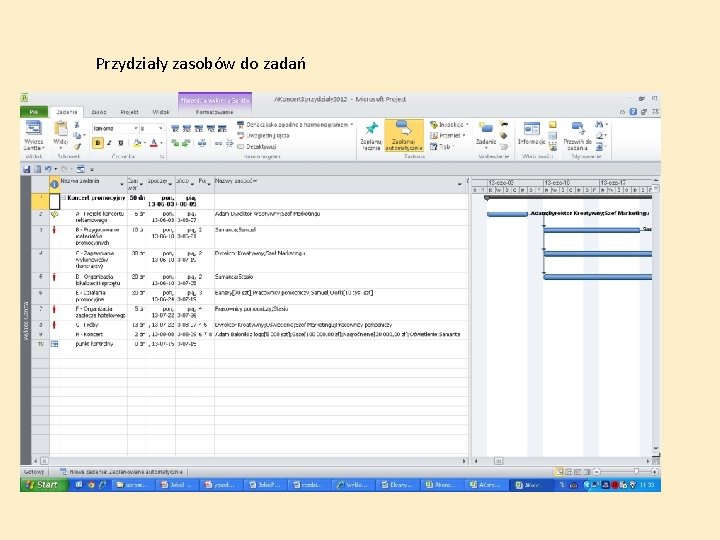Click the link tasks chain icon
720x540 pixels.
point(219,143)
